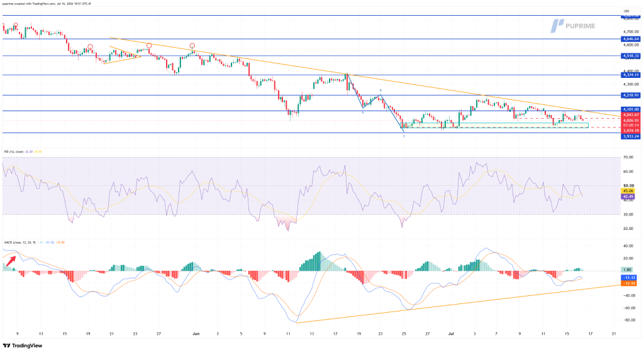Click the RSI 60.00 axis level
Viewport: 644px width, 353px height.
pyautogui.click(x=628, y=171)
